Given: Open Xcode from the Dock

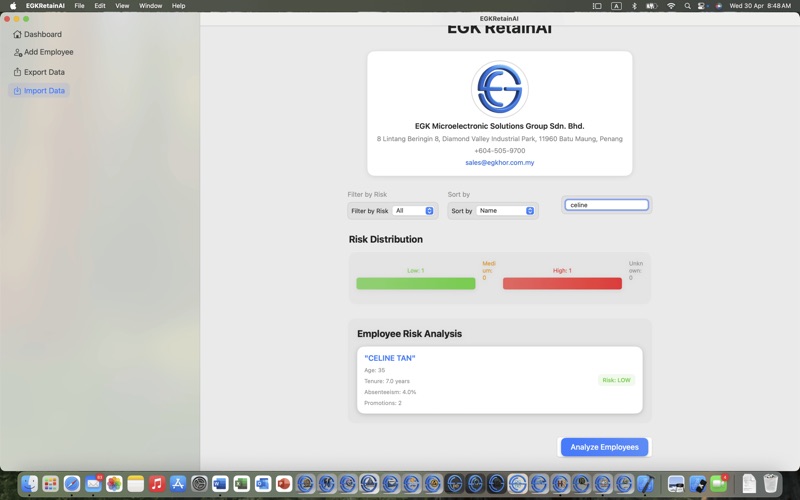Looking at the screenshot, I should 645,483.
